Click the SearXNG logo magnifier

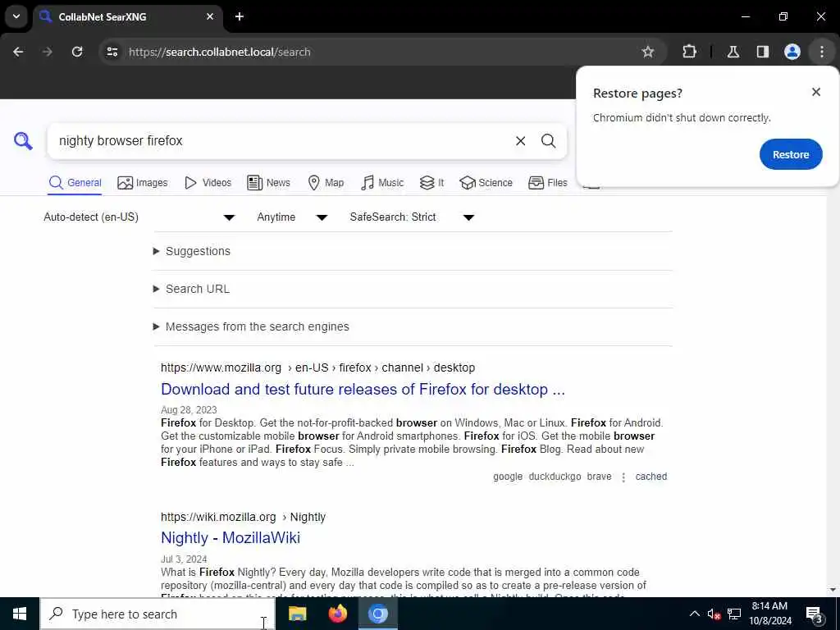click(x=23, y=141)
